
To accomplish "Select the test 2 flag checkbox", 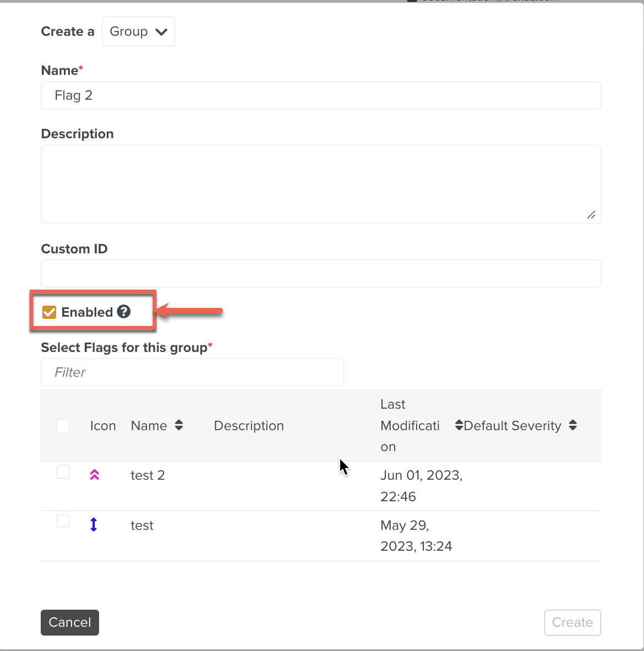I will [63, 472].
